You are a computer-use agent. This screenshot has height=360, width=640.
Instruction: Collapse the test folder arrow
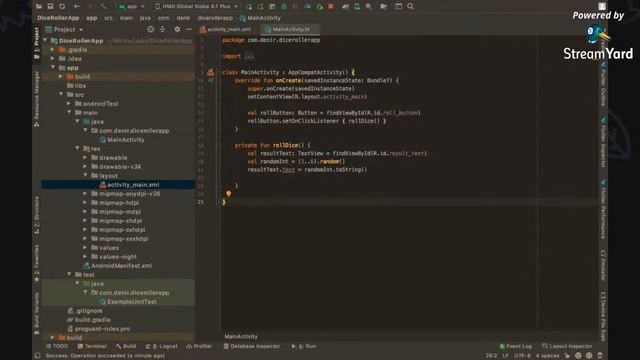tap(69, 274)
